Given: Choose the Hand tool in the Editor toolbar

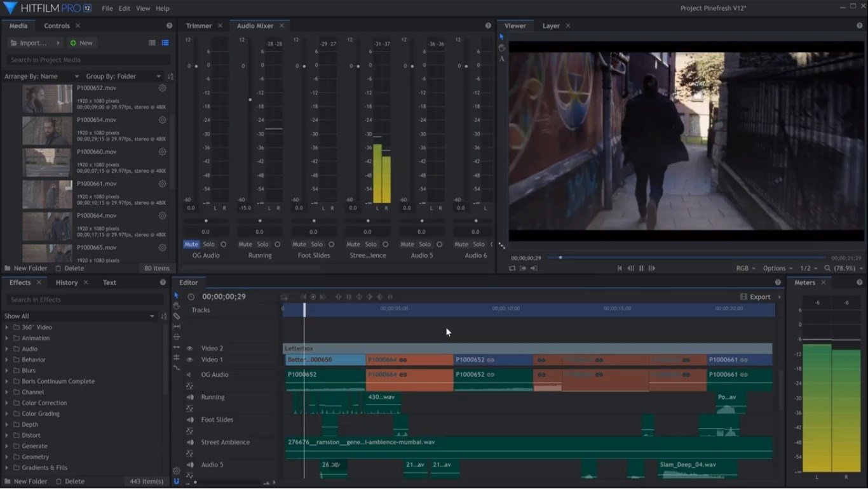Looking at the screenshot, I should pyautogui.click(x=177, y=306).
